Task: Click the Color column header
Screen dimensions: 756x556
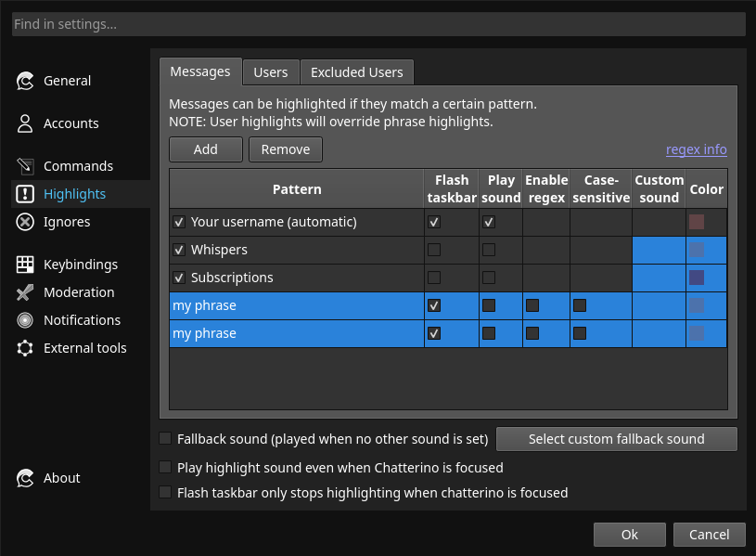Action: pyautogui.click(x=706, y=189)
